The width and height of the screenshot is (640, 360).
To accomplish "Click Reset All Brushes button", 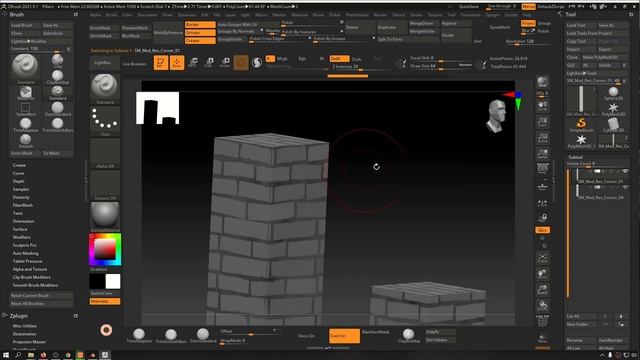I will [x=42, y=304].
